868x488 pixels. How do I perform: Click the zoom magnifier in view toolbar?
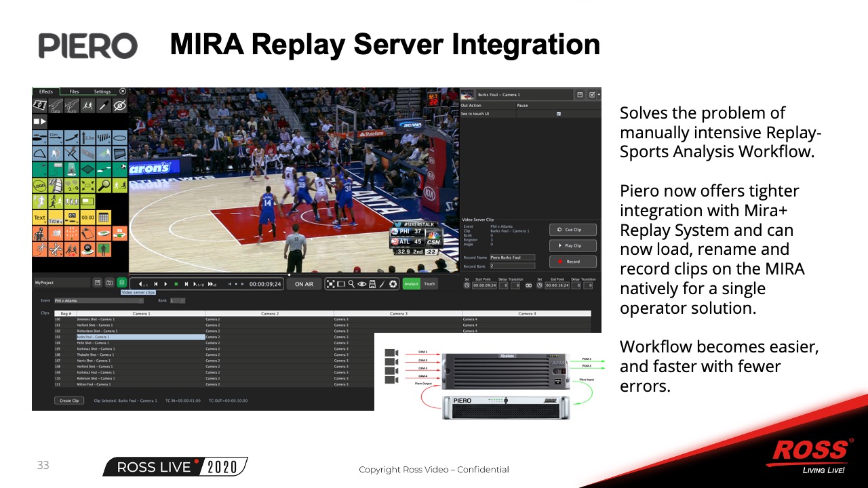(x=351, y=284)
